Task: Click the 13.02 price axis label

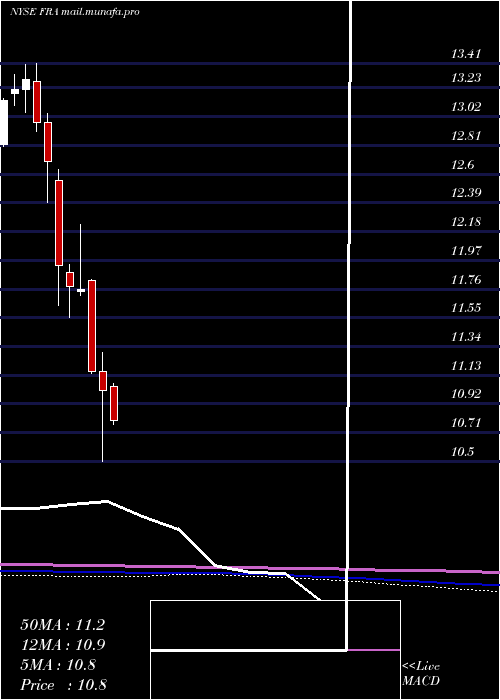Action: tap(466, 107)
